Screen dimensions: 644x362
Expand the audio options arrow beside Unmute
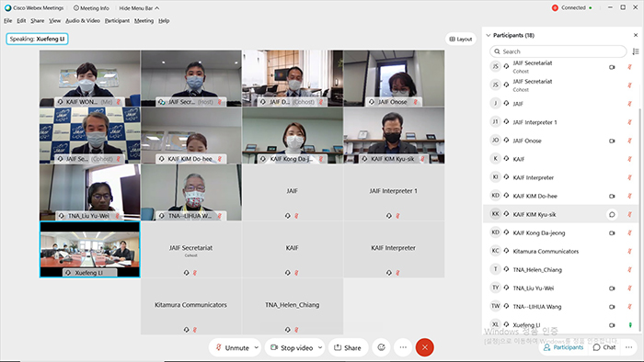pyautogui.click(x=257, y=347)
